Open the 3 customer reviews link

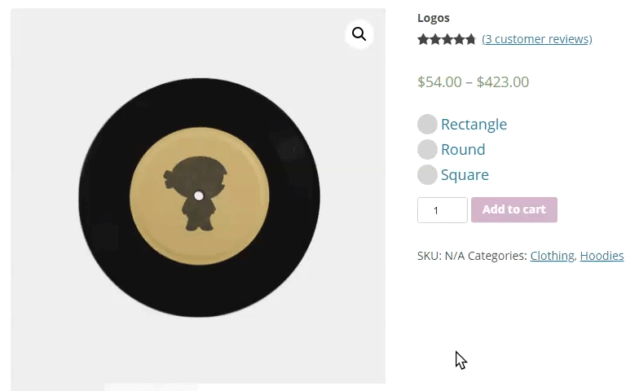(537, 39)
